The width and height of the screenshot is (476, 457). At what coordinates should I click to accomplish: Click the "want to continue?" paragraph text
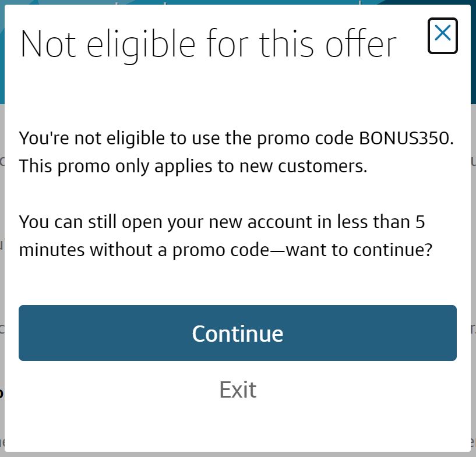[225, 236]
